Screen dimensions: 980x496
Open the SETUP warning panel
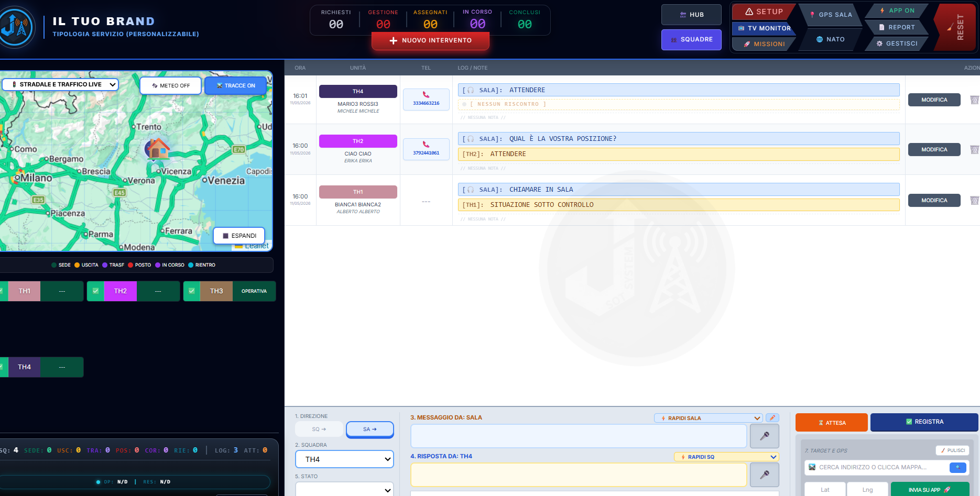[x=764, y=12]
